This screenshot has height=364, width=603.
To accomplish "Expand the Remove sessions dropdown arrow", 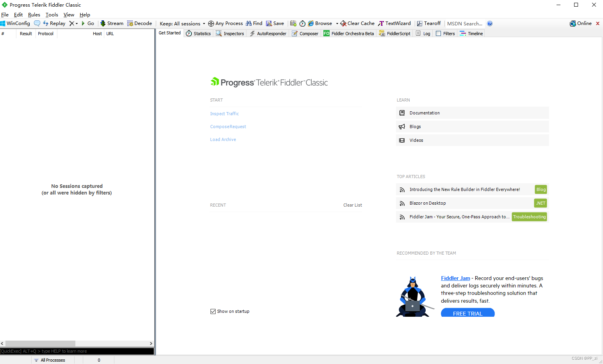I will tap(77, 23).
